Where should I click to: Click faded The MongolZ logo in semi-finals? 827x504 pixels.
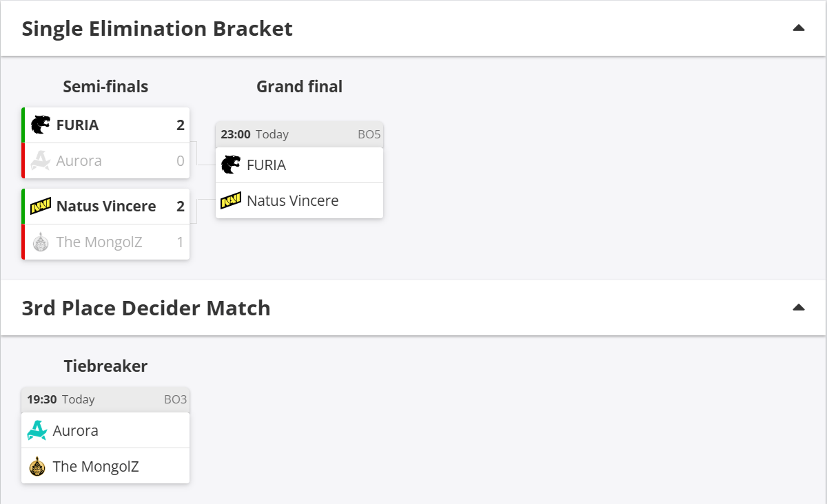(x=41, y=242)
